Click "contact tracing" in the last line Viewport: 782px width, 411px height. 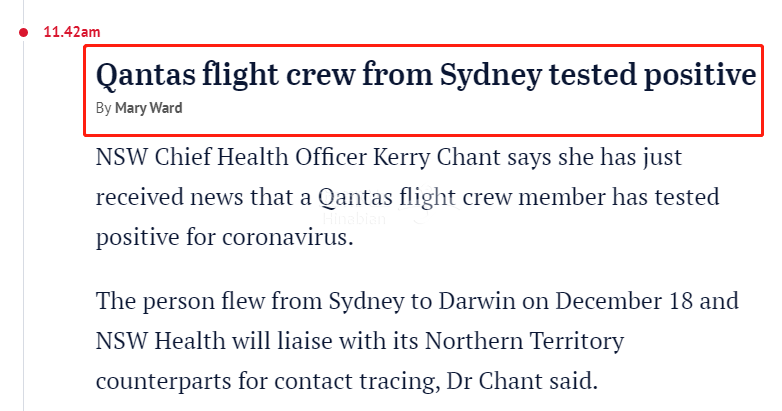click(x=357, y=382)
